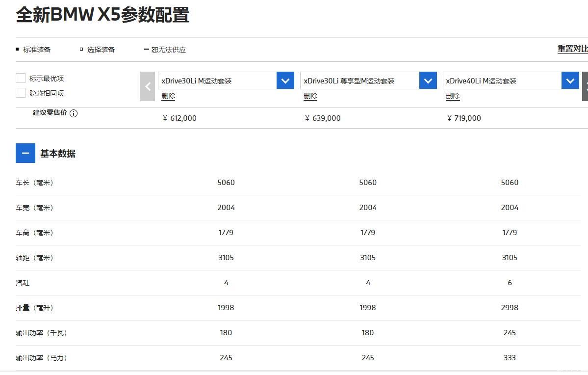The height and width of the screenshot is (375, 588).
Task: Click the 车高（毫米） row label
Action: tap(34, 233)
